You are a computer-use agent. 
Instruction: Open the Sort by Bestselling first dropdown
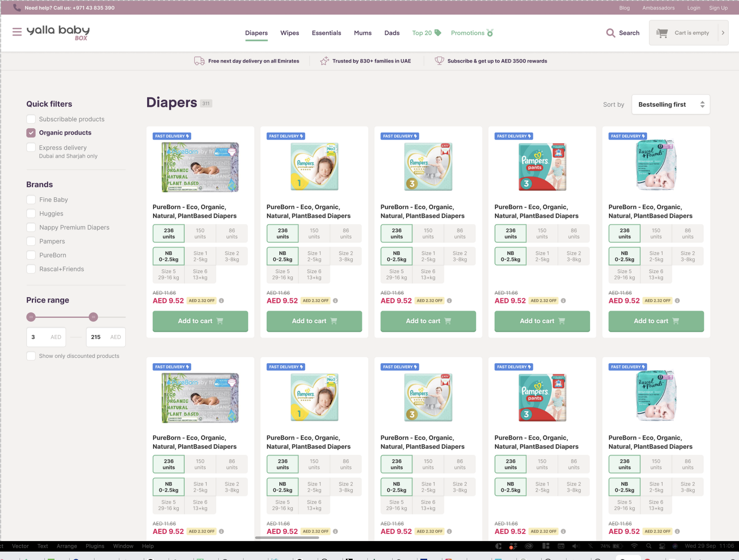pyautogui.click(x=671, y=105)
